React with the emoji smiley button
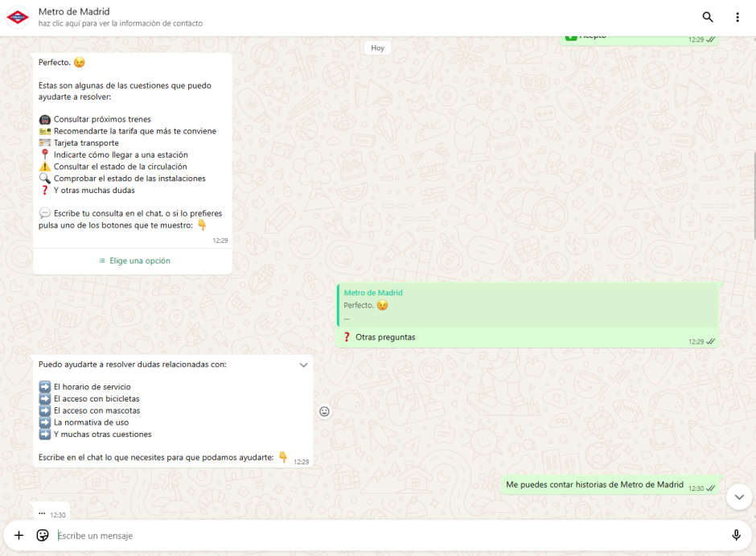Viewport: 756px width, 556px height. [x=324, y=411]
